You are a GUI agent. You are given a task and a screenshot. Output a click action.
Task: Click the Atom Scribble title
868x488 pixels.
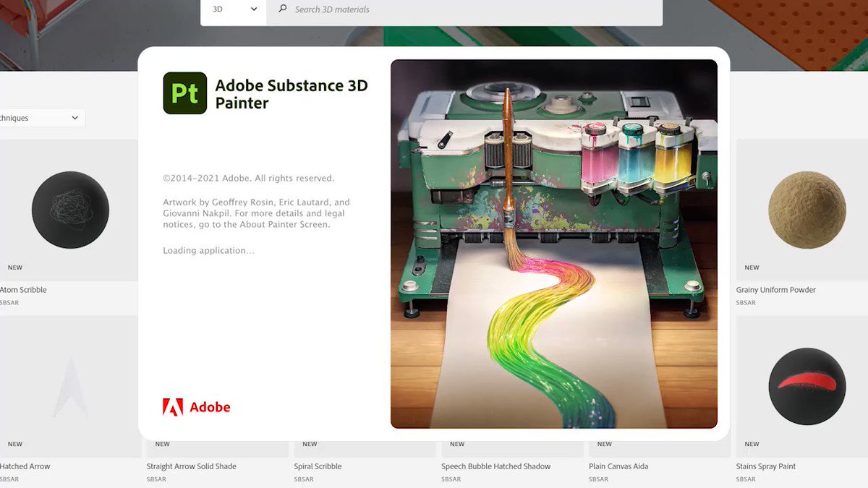(x=23, y=290)
